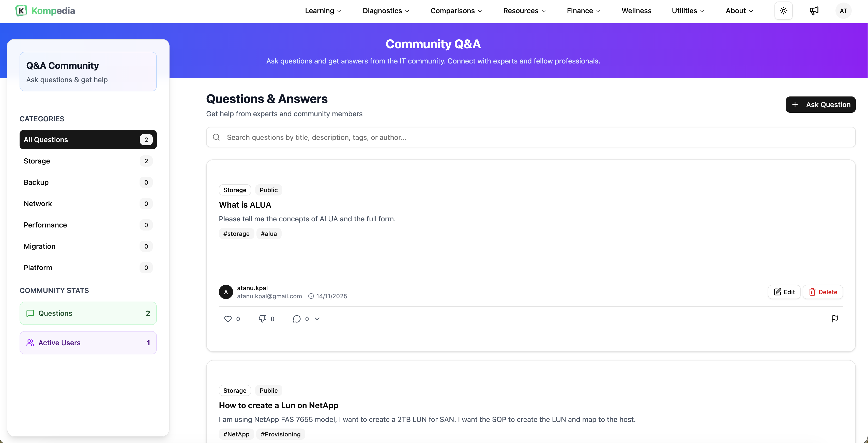Click the question search field
Viewport: 868px width, 443px height.
(x=530, y=137)
